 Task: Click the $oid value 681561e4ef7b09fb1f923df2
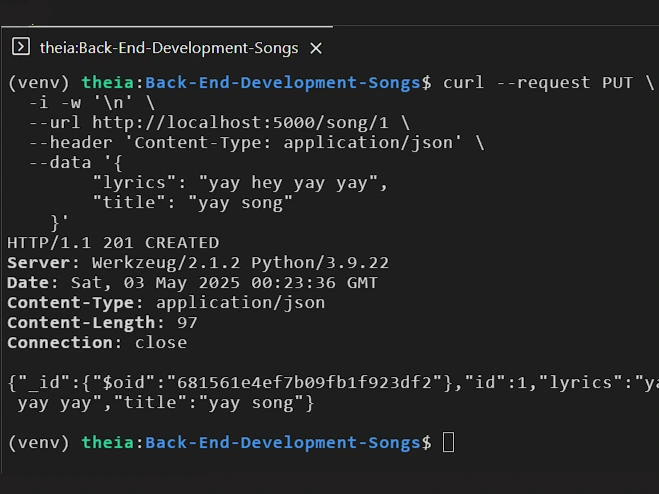tap(304, 383)
